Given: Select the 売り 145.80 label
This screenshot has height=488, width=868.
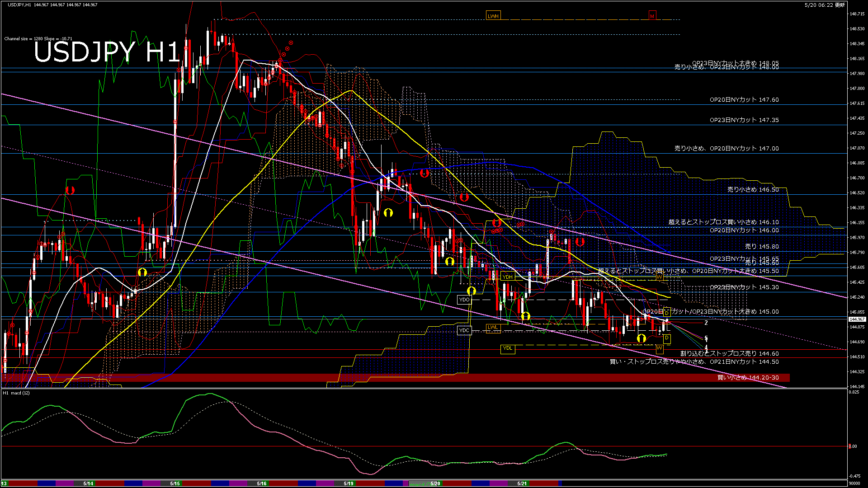Looking at the screenshot, I should [762, 246].
